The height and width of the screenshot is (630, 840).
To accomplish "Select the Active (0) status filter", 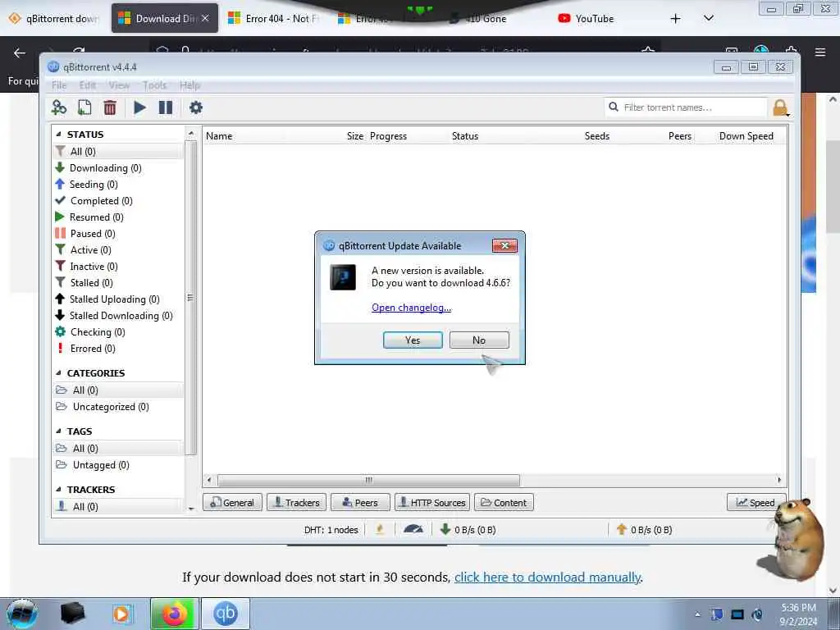I will (x=90, y=250).
